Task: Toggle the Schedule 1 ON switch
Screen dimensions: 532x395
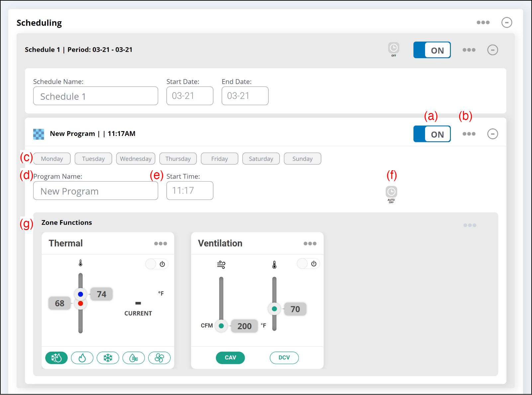Action: click(x=432, y=50)
